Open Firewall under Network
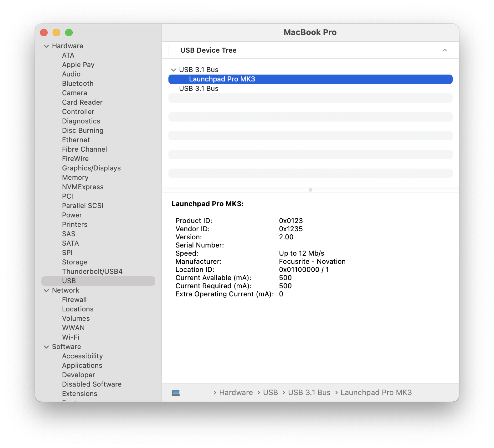The image size is (494, 448). (x=74, y=300)
